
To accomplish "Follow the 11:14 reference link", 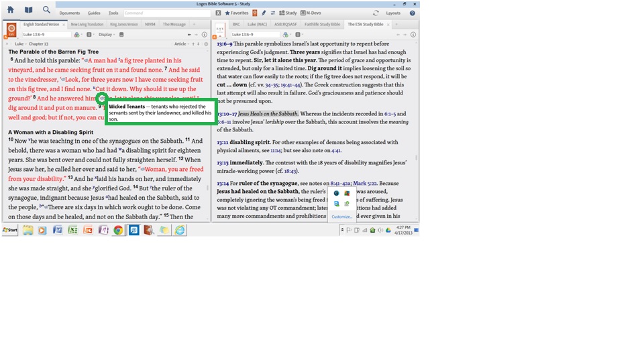I will point(276,151).
